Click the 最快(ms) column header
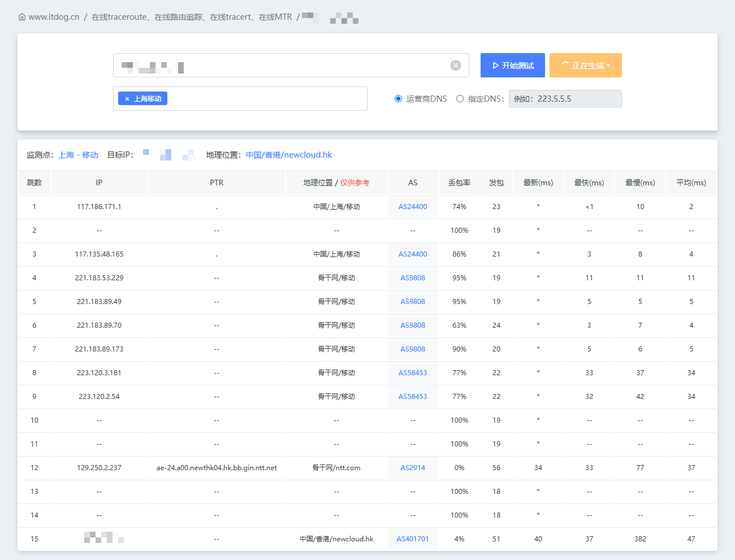 pos(589,183)
